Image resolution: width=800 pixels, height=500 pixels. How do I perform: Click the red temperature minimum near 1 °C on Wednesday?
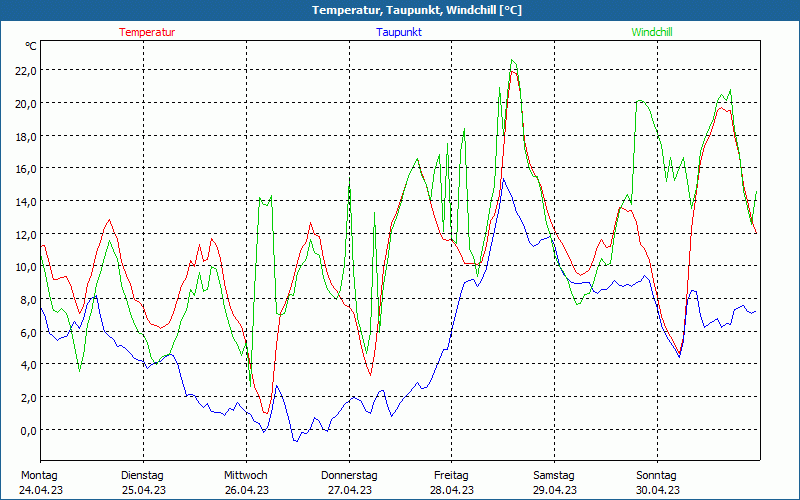(265, 412)
